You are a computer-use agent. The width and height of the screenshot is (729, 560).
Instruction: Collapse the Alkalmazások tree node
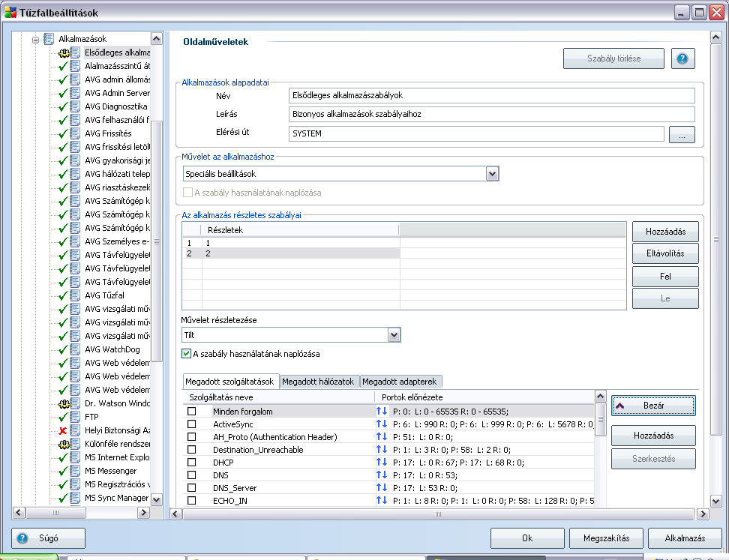pos(35,40)
